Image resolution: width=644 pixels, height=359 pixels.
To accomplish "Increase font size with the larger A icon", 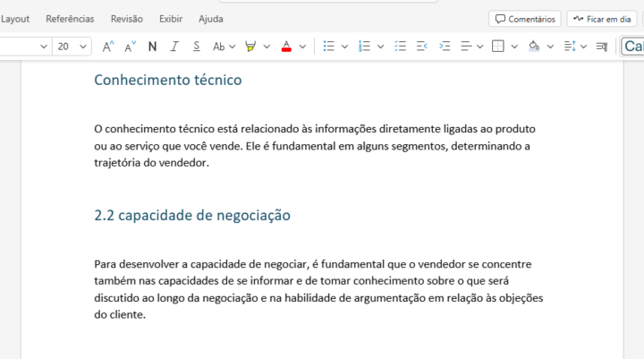I will coord(107,46).
